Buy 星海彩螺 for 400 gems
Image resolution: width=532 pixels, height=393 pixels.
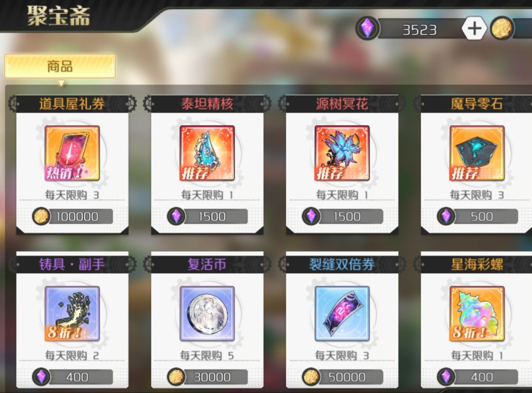coord(477,377)
